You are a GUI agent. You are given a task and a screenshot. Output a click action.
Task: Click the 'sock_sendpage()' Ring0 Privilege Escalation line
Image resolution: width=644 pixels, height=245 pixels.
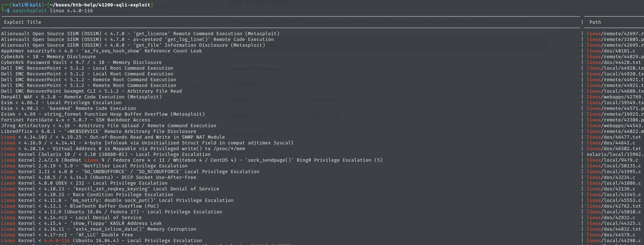pos(192,160)
